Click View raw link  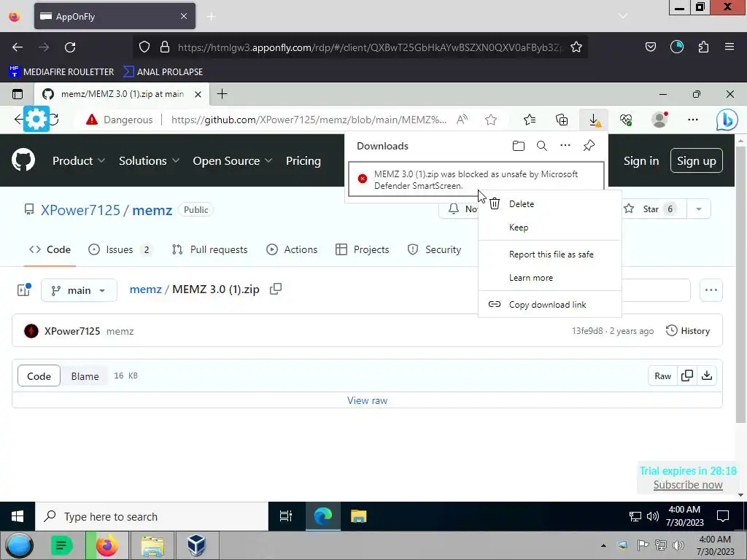(368, 400)
